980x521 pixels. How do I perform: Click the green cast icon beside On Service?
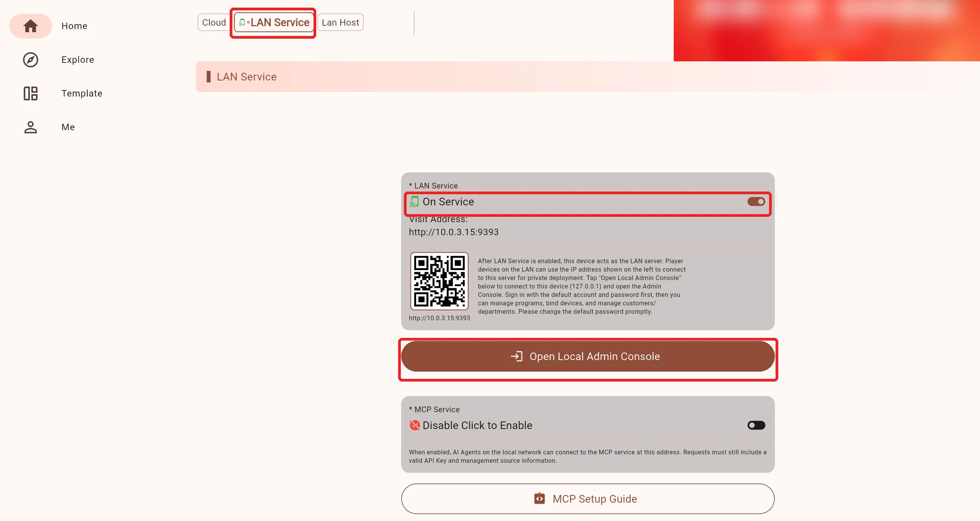414,202
